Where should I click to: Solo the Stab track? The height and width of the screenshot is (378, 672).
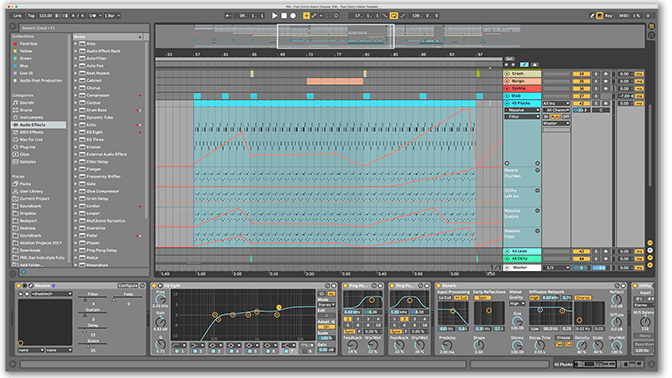pyautogui.click(x=596, y=96)
